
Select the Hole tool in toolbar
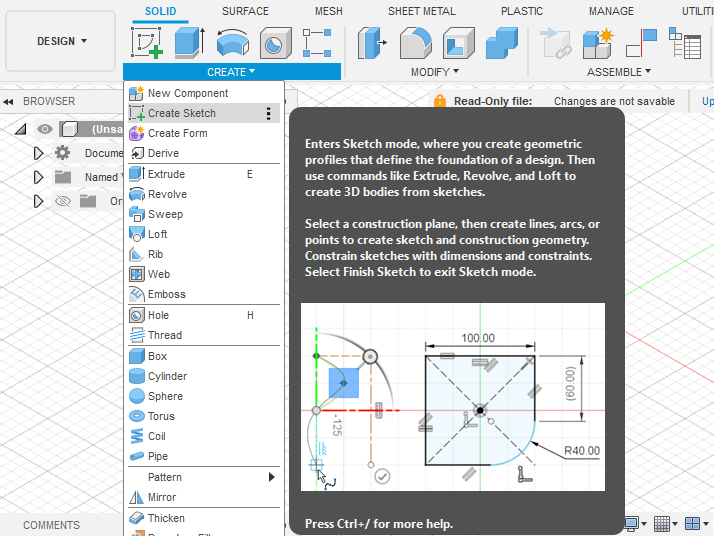[275, 43]
